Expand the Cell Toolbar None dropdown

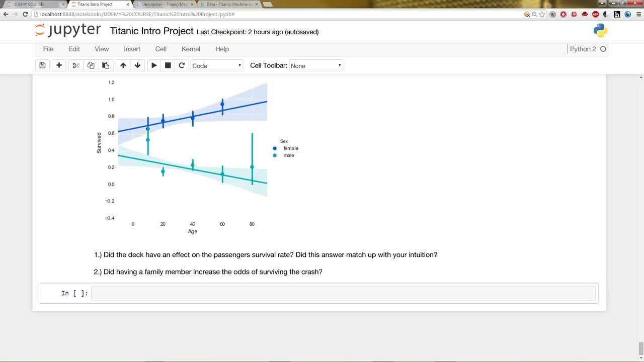[316, 65]
